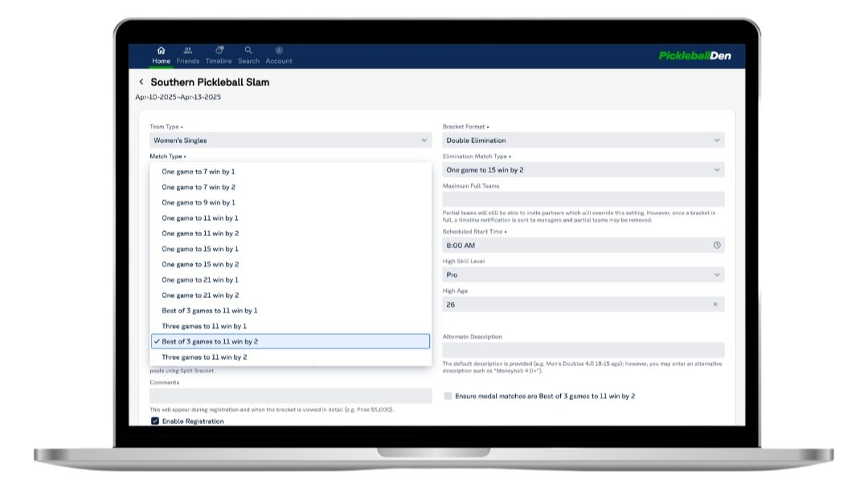The image size is (868, 497).
Task: Open the High Skill Level dropdown
Action: (x=583, y=275)
